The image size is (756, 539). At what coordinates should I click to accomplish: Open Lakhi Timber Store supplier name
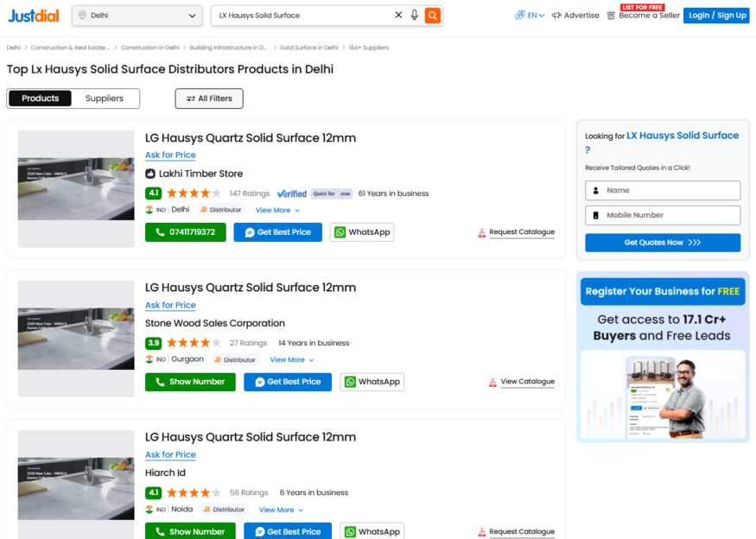(x=200, y=174)
